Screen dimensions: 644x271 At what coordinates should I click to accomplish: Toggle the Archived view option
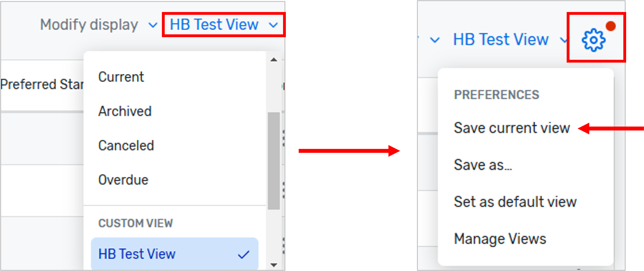125,111
